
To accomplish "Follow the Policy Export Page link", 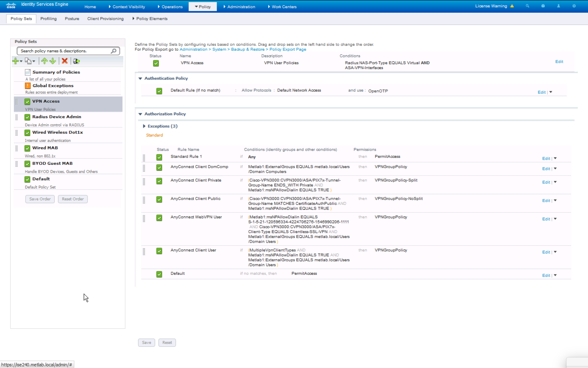I will tap(288, 49).
